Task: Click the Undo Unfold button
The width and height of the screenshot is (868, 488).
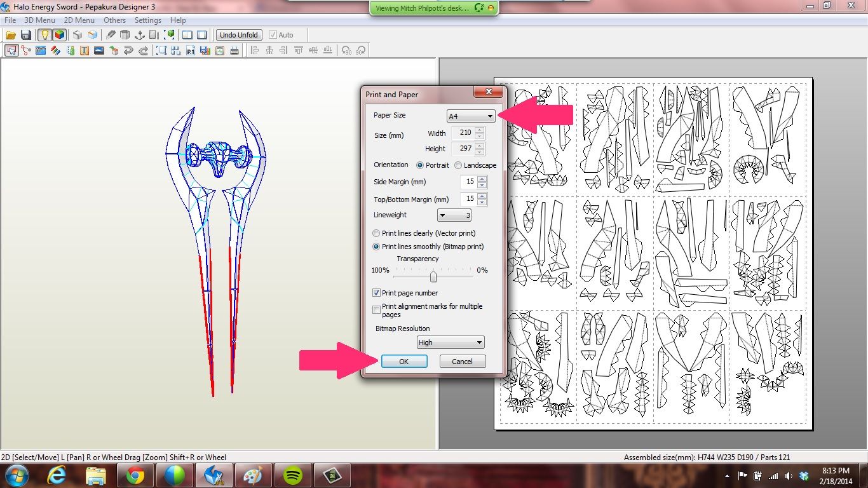Action: click(238, 35)
